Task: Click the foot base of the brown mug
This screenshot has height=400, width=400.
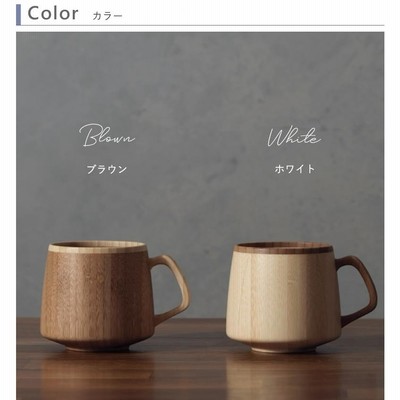Action: tap(97, 347)
